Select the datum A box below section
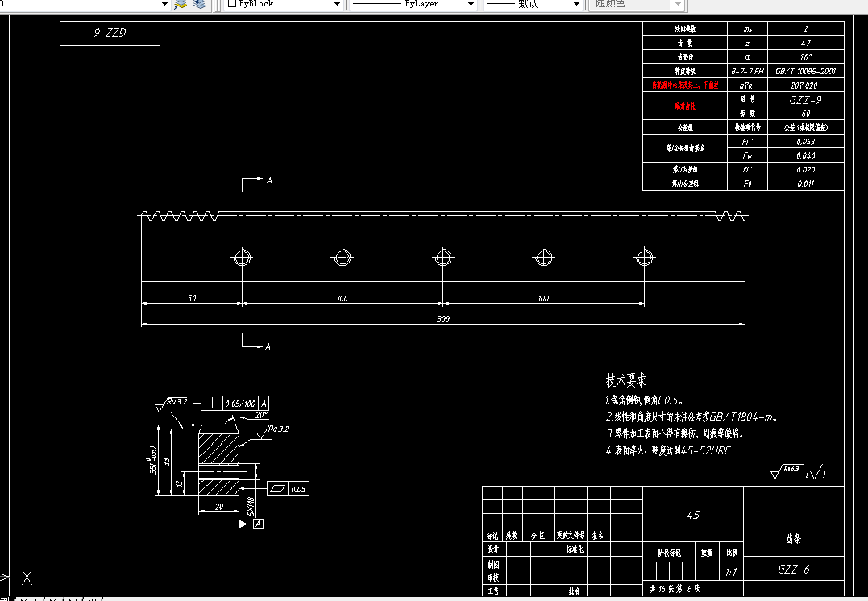 [258, 524]
